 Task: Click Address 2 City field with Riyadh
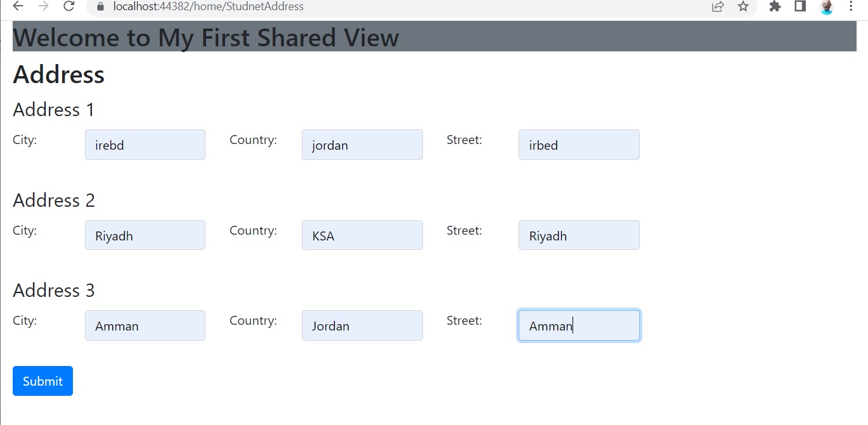[x=145, y=235]
